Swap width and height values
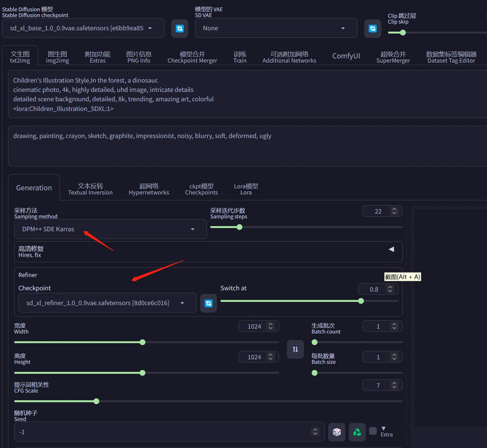The height and width of the screenshot is (448, 487). [295, 349]
